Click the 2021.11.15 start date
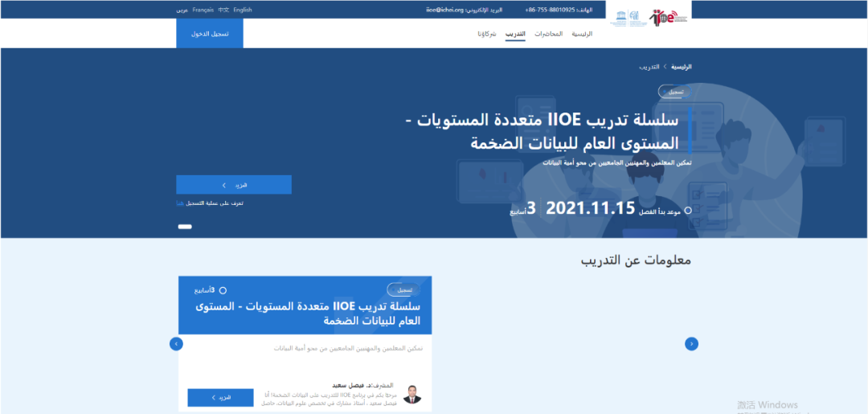This screenshot has height=414, width=868. [590, 209]
